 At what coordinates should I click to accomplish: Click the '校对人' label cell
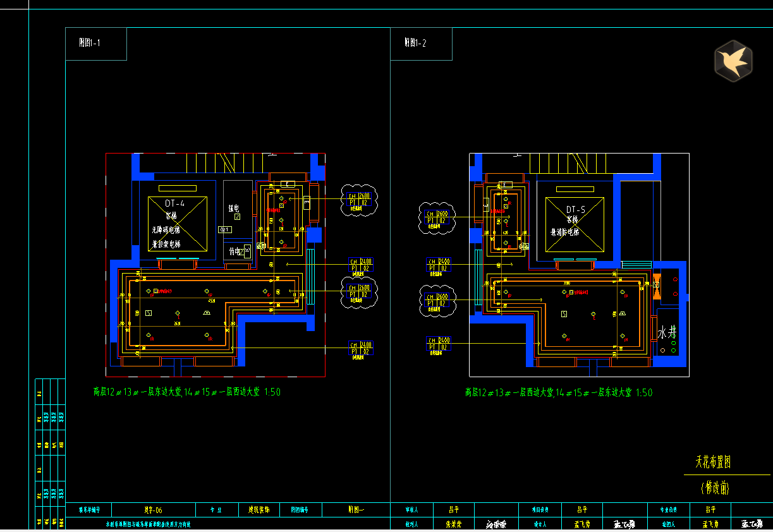[412, 524]
